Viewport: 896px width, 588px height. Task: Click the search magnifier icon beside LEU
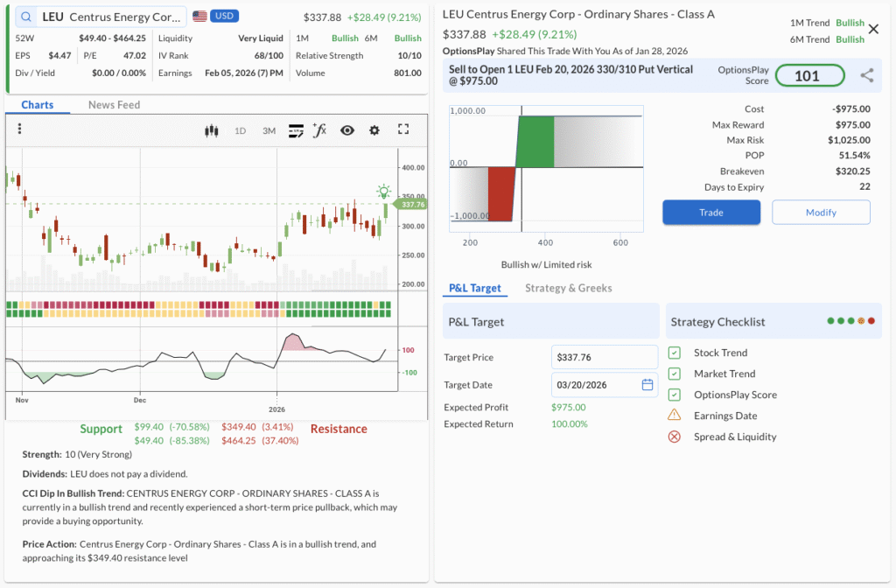(x=26, y=17)
